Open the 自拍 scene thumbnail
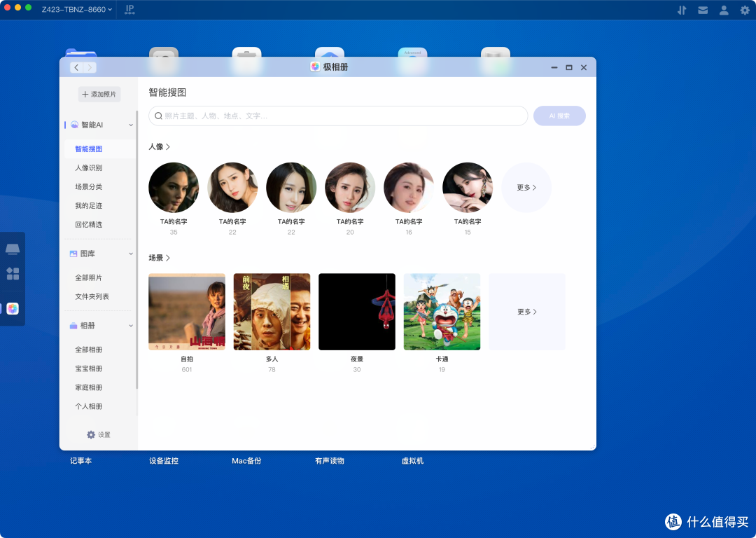 tap(187, 312)
